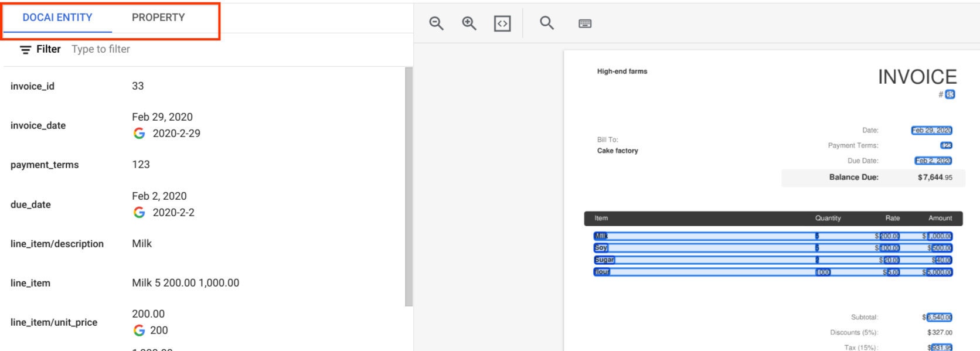Click highlighted subtotal 6,540.00 on invoice
The image size is (980, 351).
click(939, 318)
